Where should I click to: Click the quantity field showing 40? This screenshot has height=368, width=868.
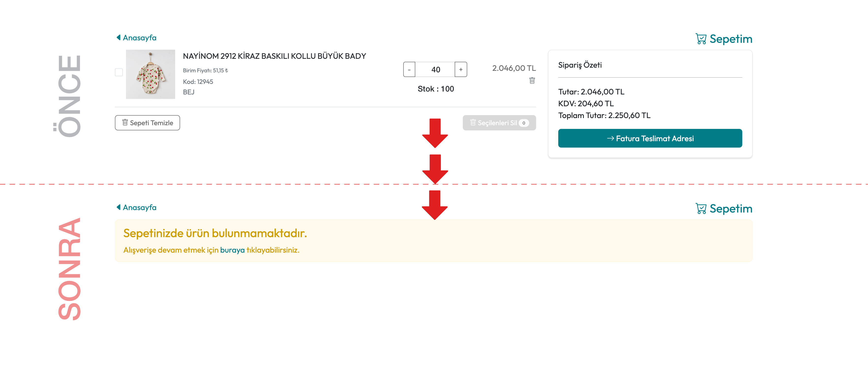pos(435,70)
